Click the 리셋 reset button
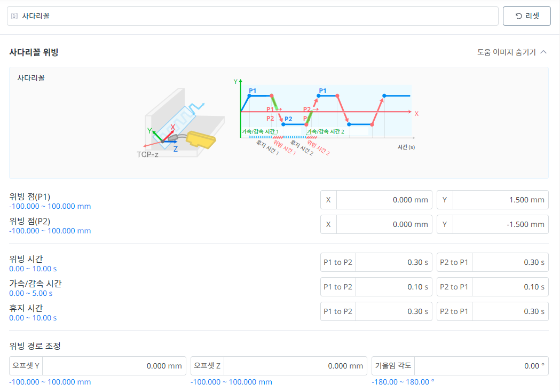 tap(526, 16)
